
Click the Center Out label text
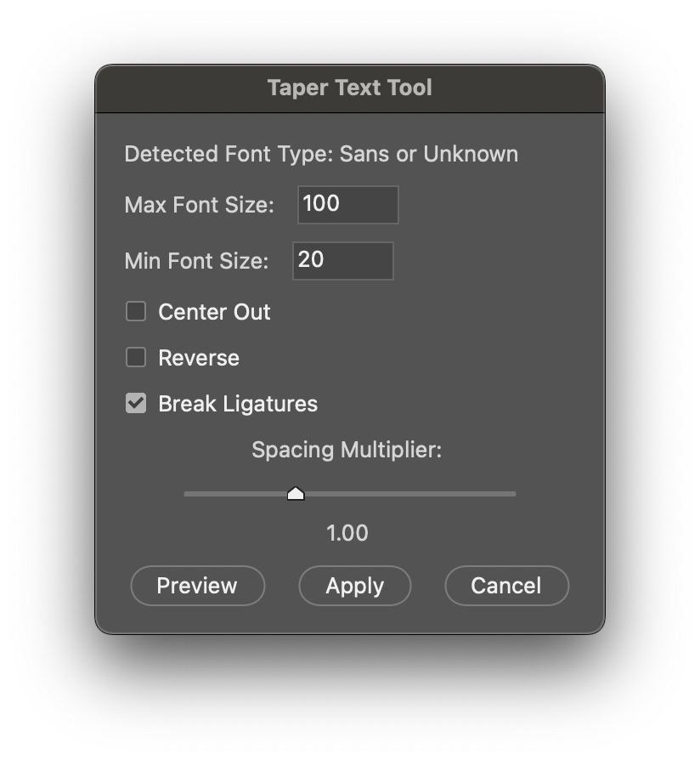point(213,312)
